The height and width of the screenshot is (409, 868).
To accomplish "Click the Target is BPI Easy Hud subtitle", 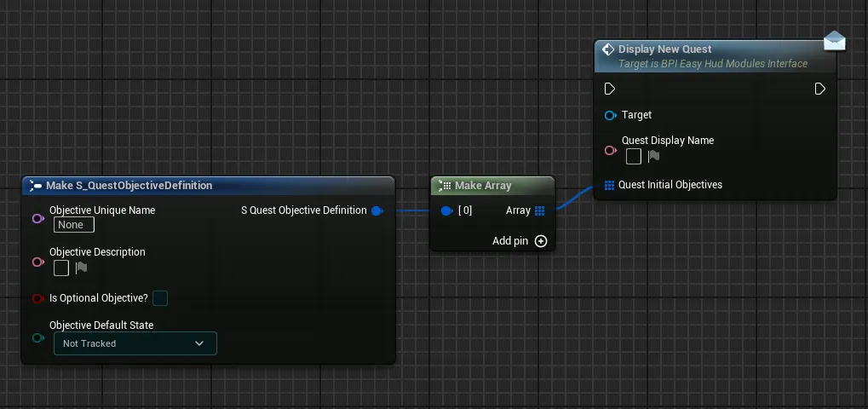I will [713, 64].
